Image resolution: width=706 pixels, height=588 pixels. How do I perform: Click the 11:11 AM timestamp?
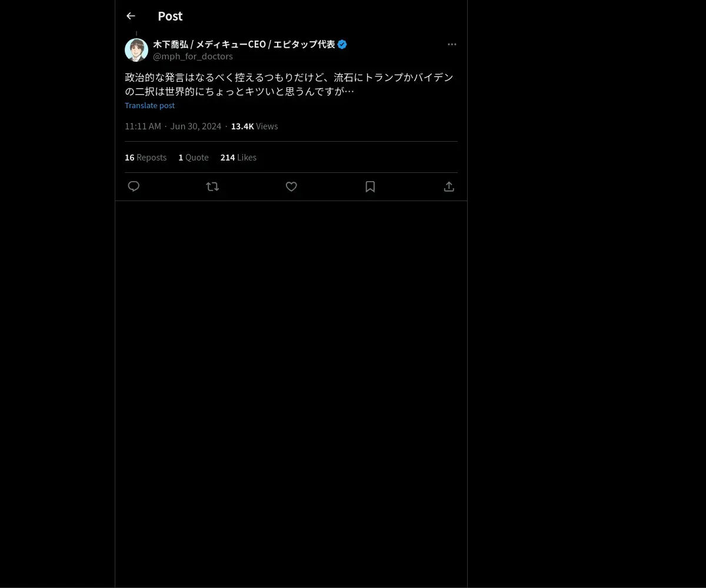click(143, 126)
